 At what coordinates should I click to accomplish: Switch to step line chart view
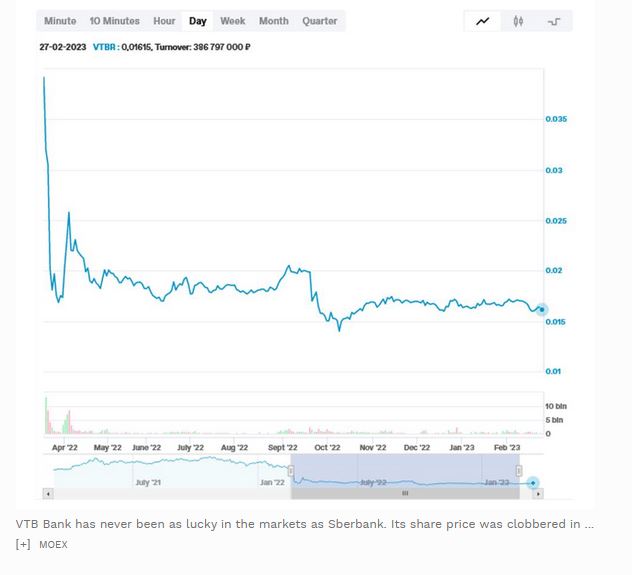[x=554, y=21]
